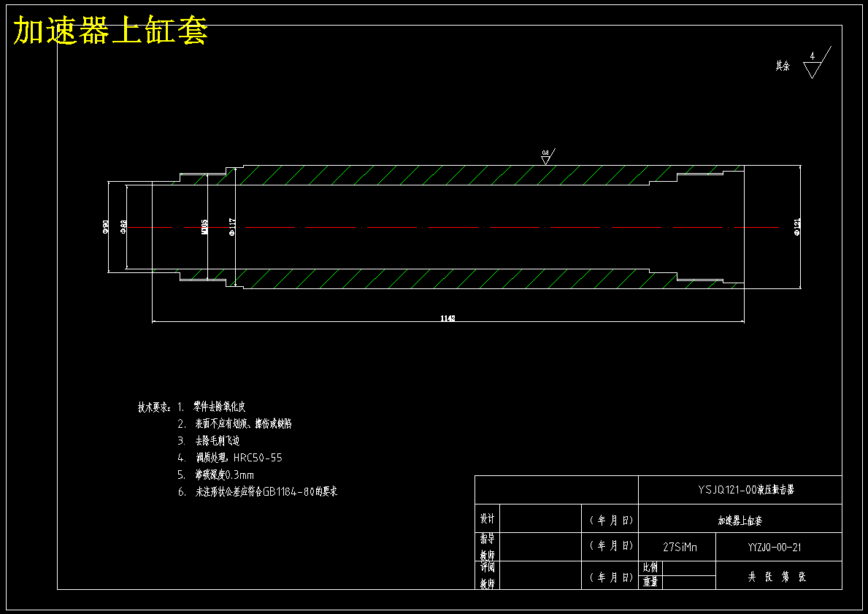Select requirement 去除毛刺飞边
This screenshot has height=614, width=868.
217,441
